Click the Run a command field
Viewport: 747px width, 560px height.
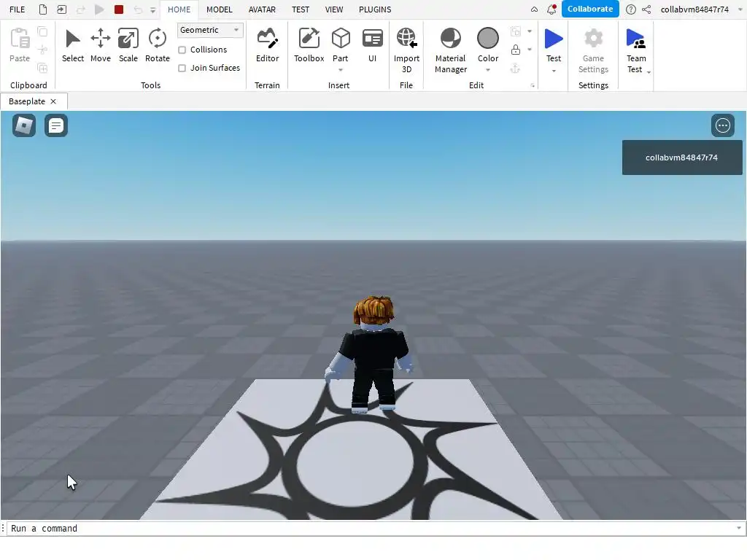371,529
